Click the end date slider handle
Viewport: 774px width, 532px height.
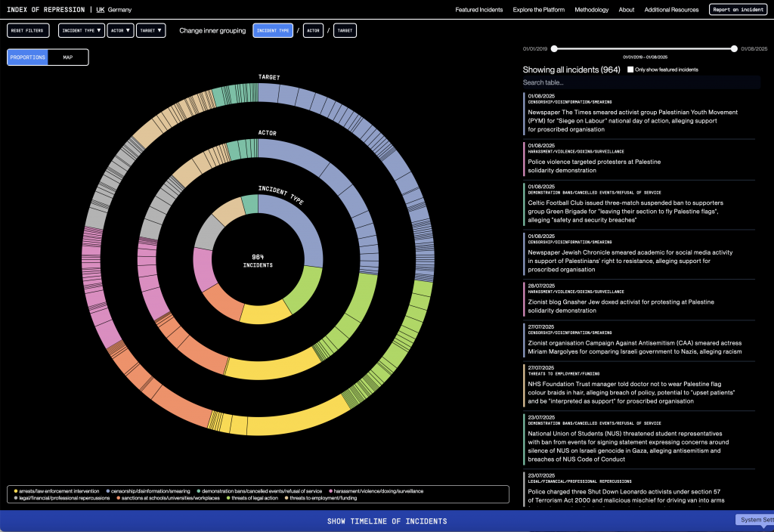click(734, 48)
